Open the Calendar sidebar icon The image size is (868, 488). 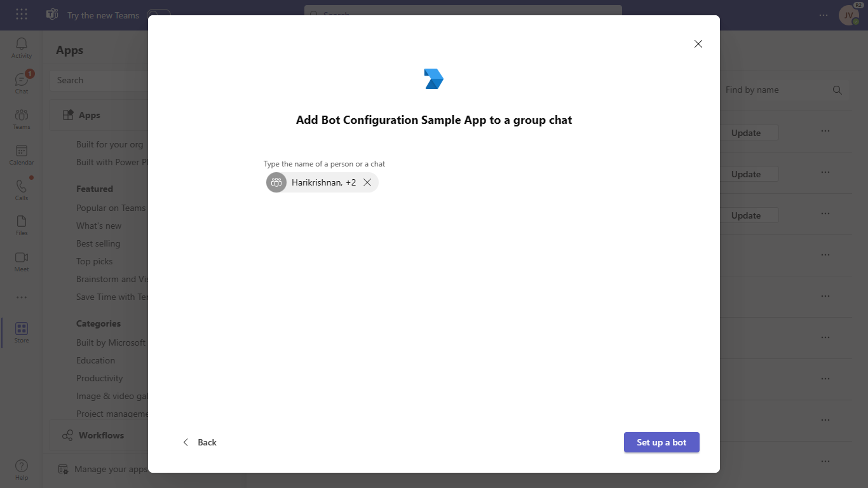click(x=22, y=154)
